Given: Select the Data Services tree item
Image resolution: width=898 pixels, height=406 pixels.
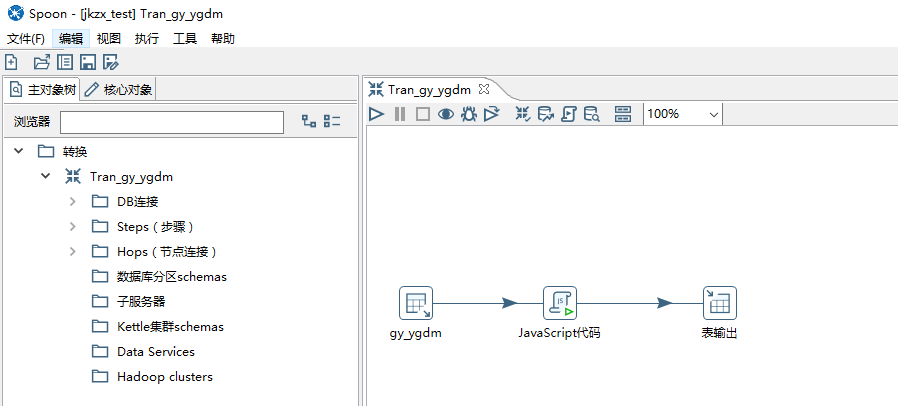Looking at the screenshot, I should coord(156,352).
